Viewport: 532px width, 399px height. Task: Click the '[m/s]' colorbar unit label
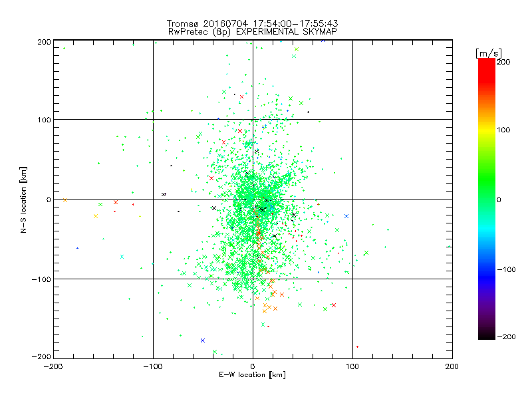(x=489, y=53)
